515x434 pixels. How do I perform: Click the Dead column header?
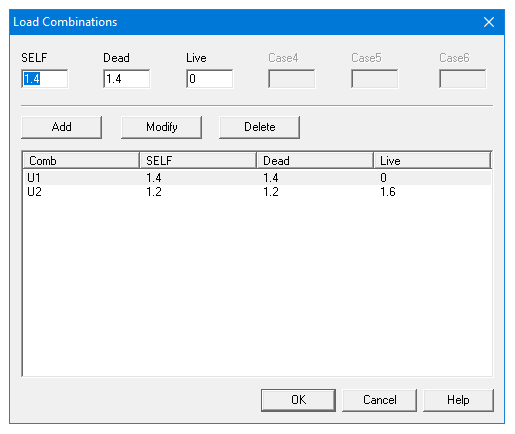(315, 161)
